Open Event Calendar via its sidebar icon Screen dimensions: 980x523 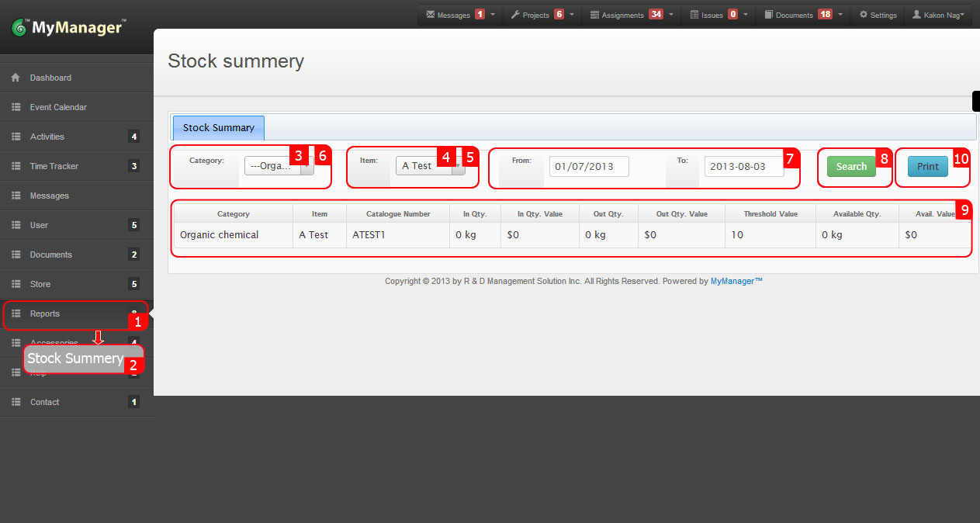click(x=16, y=106)
